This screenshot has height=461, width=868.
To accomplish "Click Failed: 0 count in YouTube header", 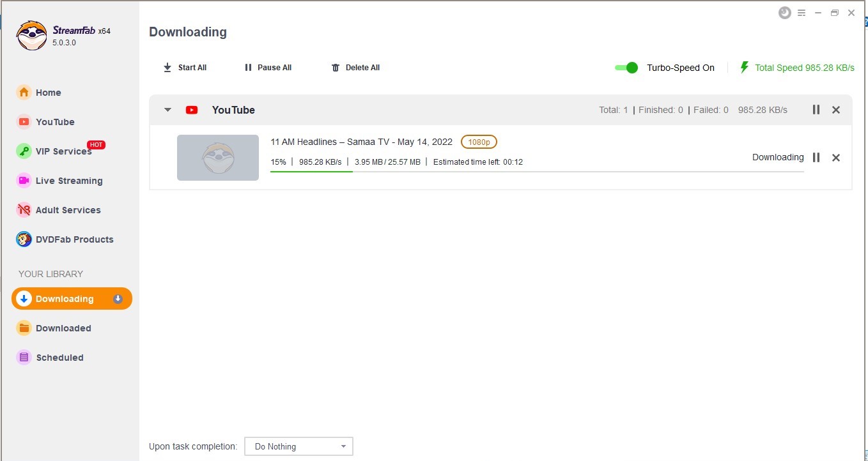I will click(711, 110).
